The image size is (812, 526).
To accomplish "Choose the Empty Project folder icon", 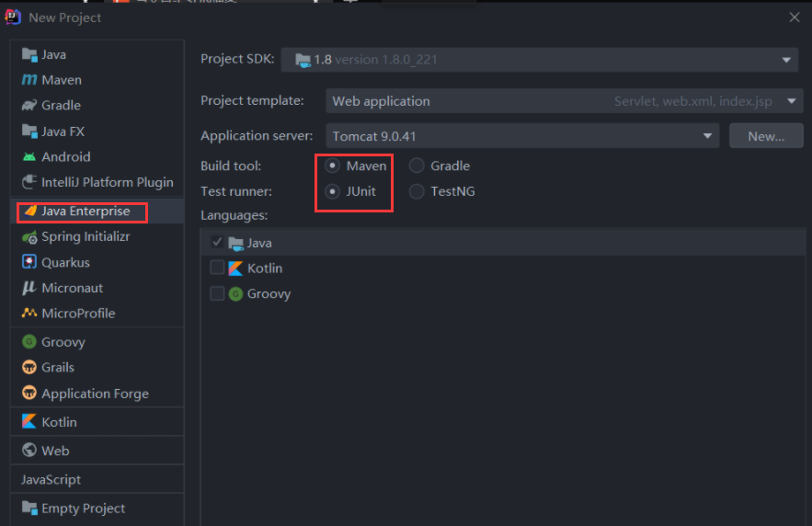I will pos(29,508).
